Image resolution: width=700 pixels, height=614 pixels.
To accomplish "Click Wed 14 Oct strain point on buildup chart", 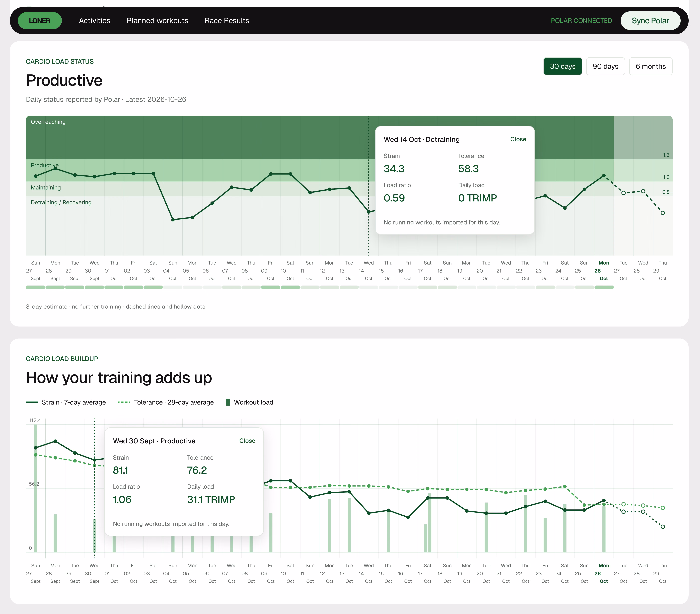I will [x=369, y=513].
